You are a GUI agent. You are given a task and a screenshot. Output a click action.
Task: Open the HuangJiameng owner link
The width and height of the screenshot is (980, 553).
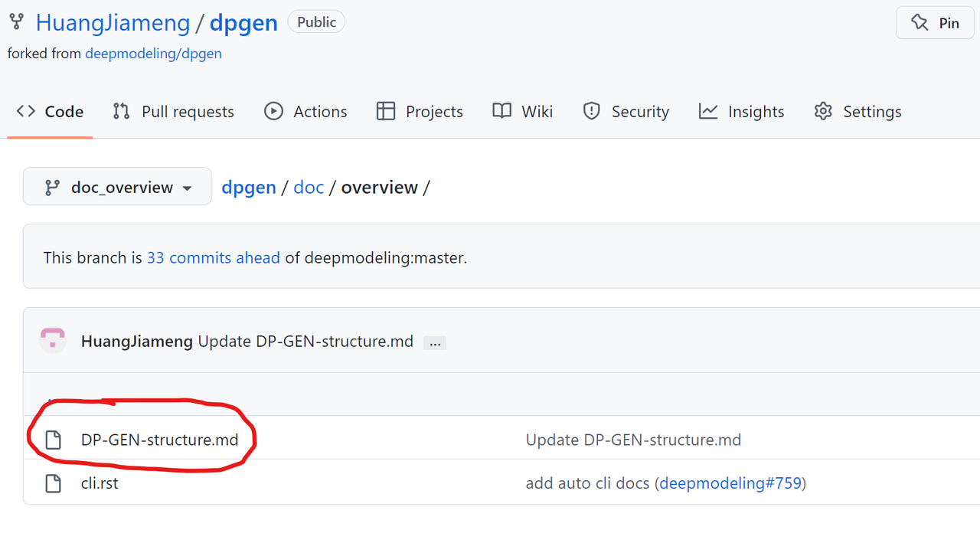coord(113,22)
